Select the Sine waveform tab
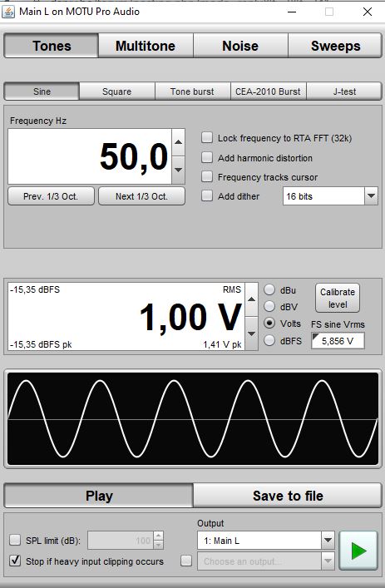 [x=42, y=91]
